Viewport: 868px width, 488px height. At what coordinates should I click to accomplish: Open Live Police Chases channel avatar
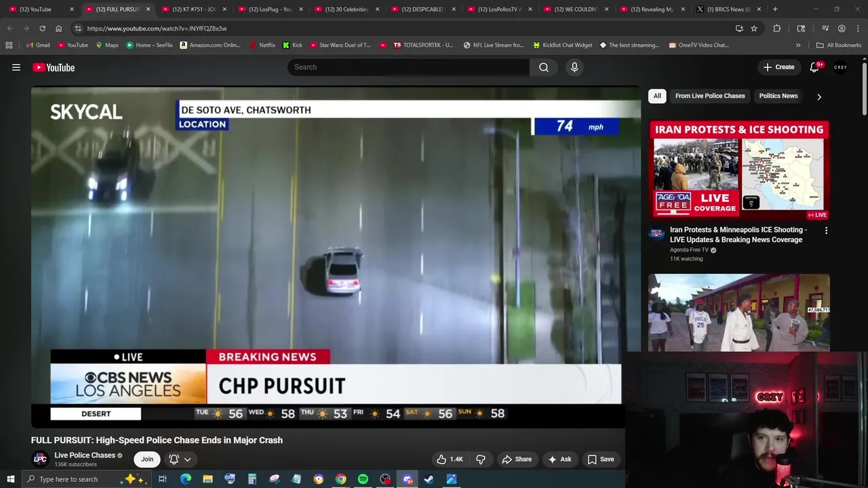41,459
